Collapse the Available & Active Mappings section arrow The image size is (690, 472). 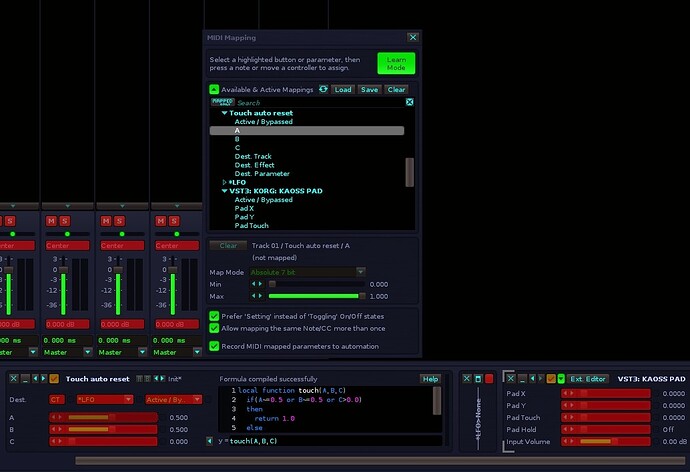pyautogui.click(x=214, y=89)
